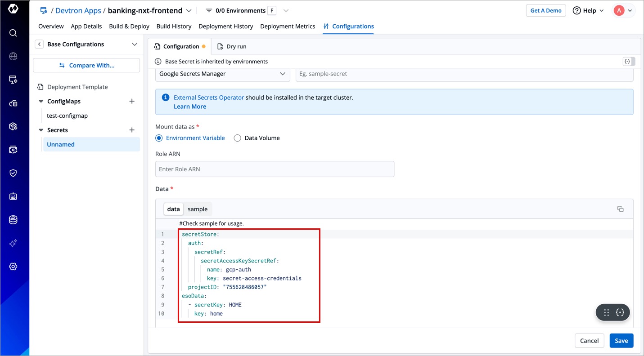Screen dimensions: 644x356
Task: Select test-configmap in the sidebar
Action: pos(68,116)
